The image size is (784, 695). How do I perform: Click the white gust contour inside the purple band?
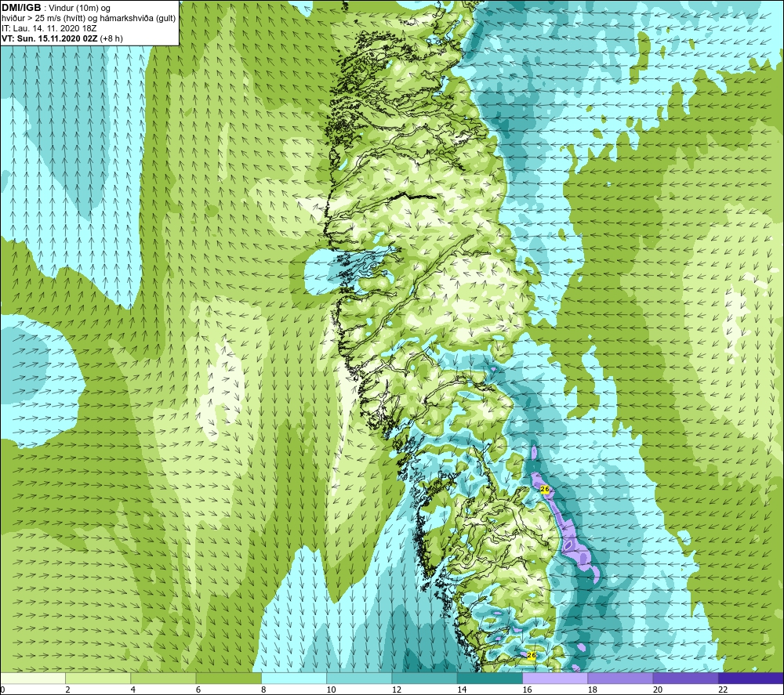click(x=569, y=545)
